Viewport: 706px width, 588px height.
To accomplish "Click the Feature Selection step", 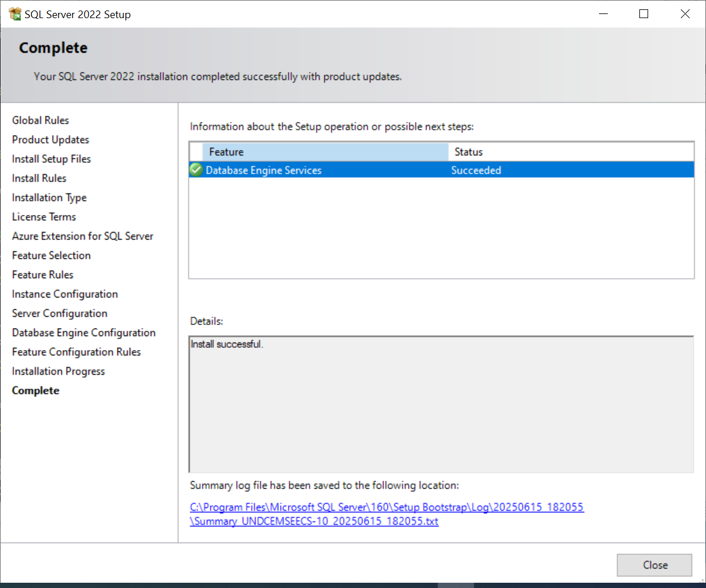I will [51, 255].
